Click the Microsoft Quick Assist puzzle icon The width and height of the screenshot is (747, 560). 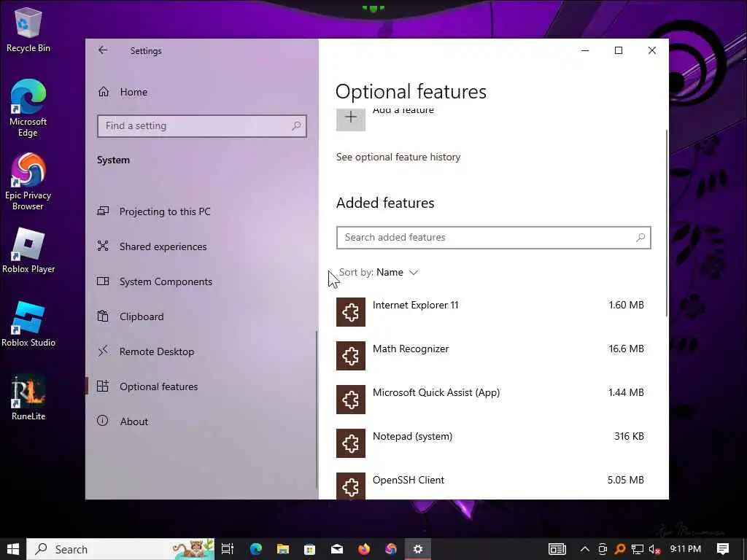tap(351, 400)
